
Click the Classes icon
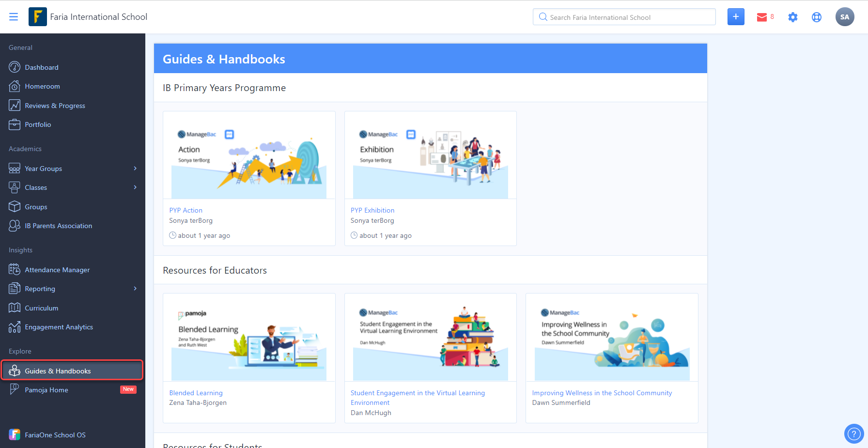point(15,187)
